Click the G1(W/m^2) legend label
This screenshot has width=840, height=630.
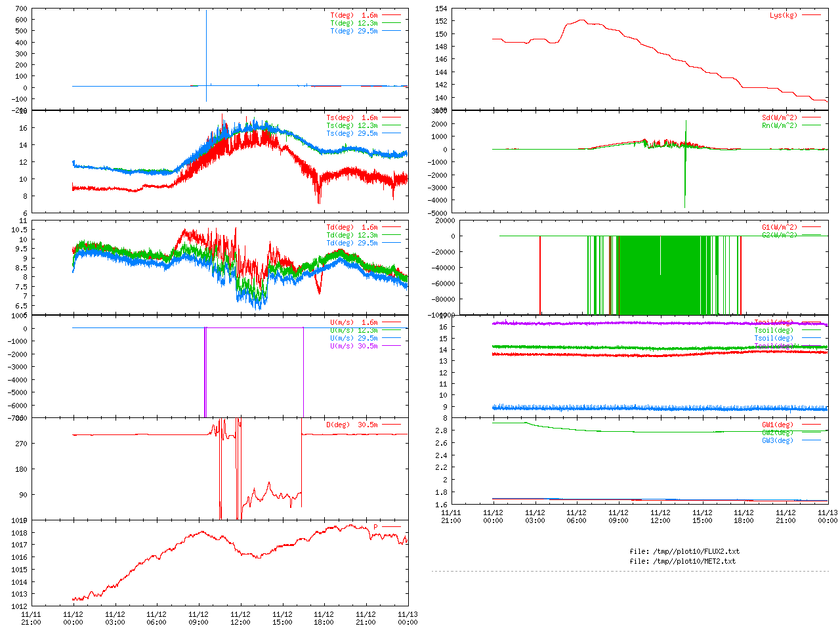[779, 227]
